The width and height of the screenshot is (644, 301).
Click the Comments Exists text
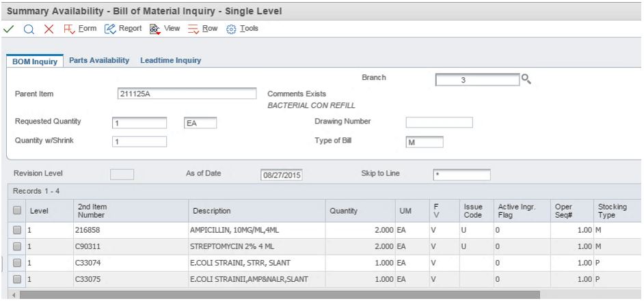point(297,94)
